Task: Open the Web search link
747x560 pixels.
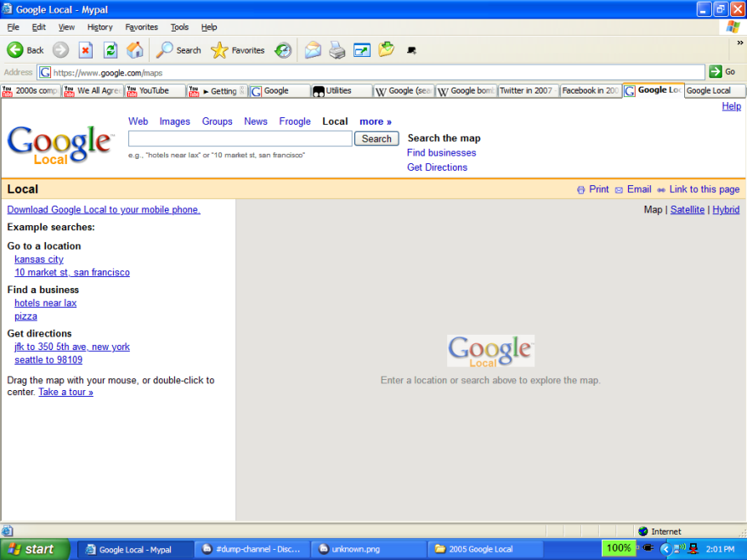Action: (x=139, y=122)
